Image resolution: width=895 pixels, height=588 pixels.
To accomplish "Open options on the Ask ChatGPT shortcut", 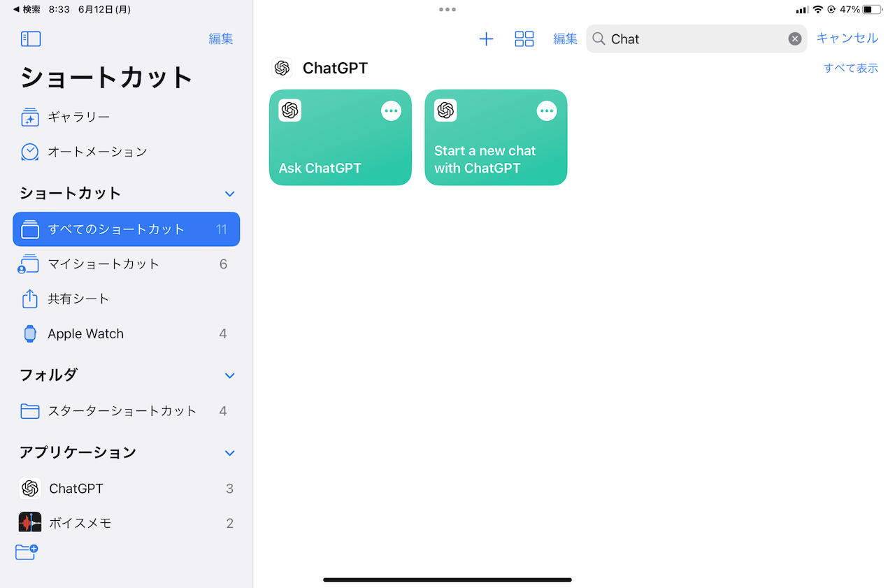I will (x=391, y=110).
